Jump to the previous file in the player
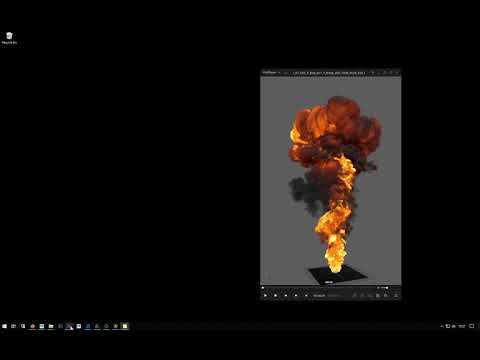480x360 pixels. tap(286, 295)
